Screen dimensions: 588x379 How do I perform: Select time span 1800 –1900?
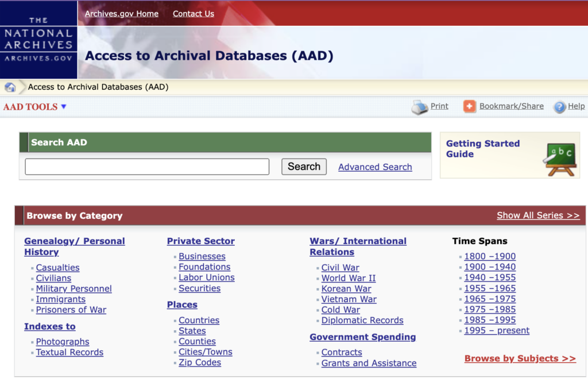(x=490, y=257)
